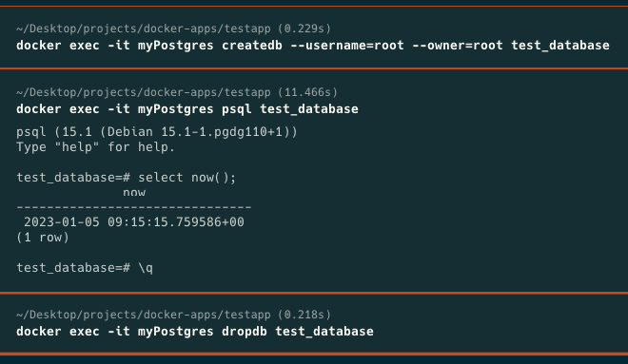
Task: Click the \q quit command line
Action: [85, 268]
